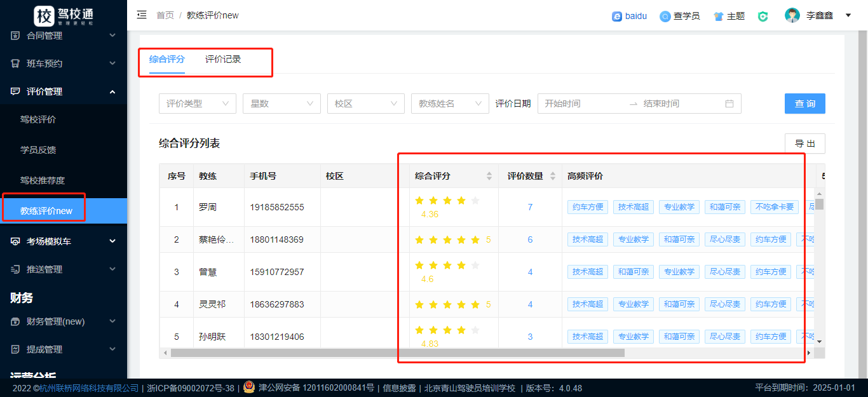Click 尽心尽责 tag in 灵灵祁's row
The width and height of the screenshot is (868, 397).
pos(725,304)
